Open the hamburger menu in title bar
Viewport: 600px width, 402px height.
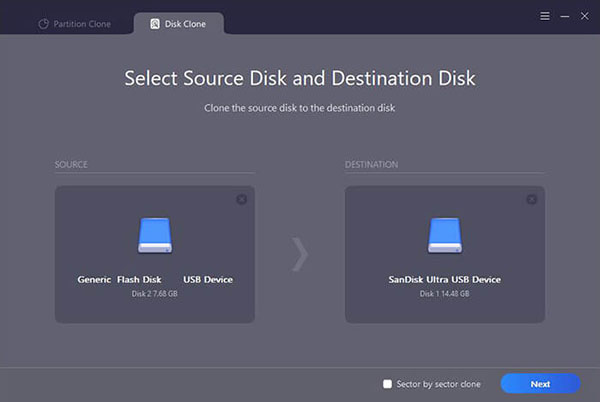tap(544, 17)
